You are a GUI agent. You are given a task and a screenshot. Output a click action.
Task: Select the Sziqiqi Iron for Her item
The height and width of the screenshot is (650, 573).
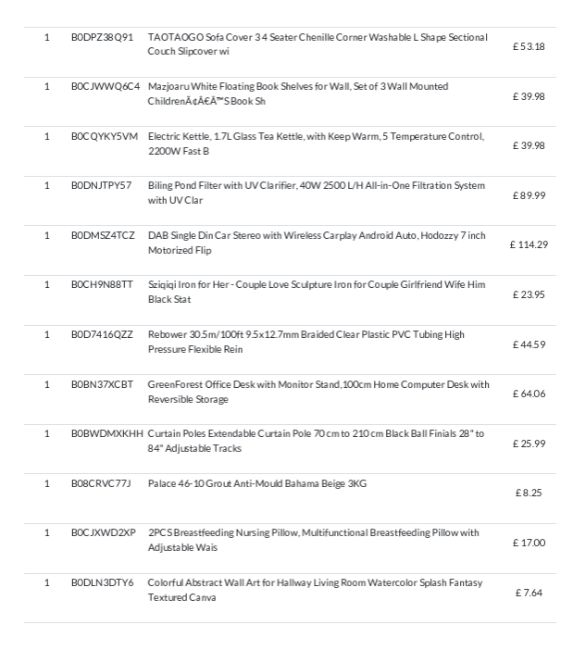[x=316, y=292]
